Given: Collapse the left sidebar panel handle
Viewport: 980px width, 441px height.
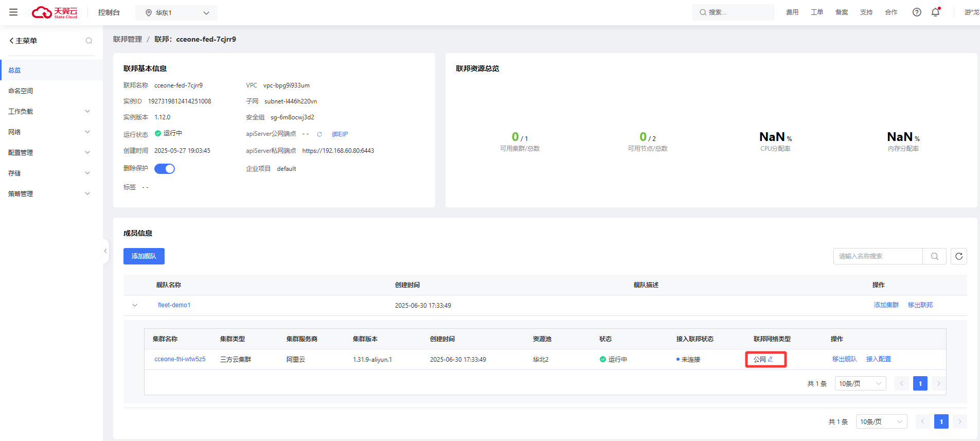Looking at the screenshot, I should pos(105,251).
